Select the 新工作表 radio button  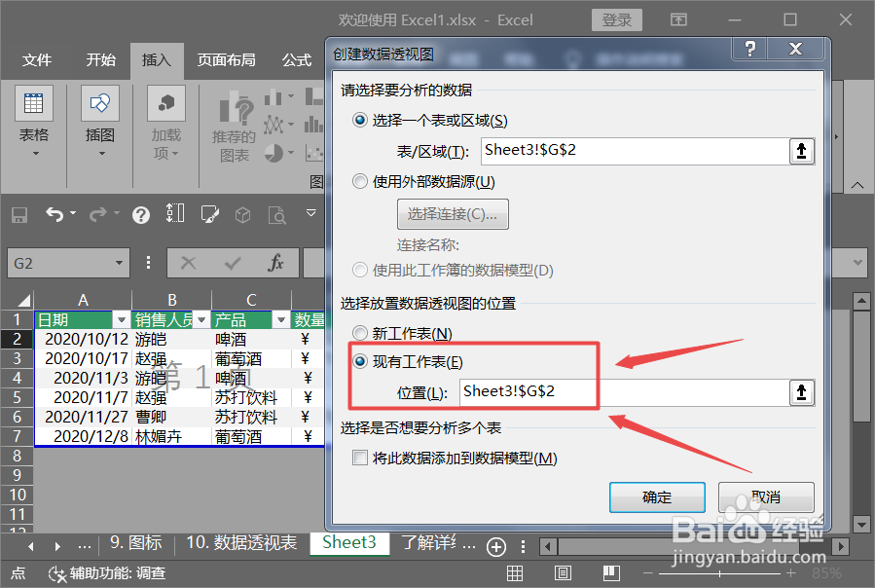[359, 331]
